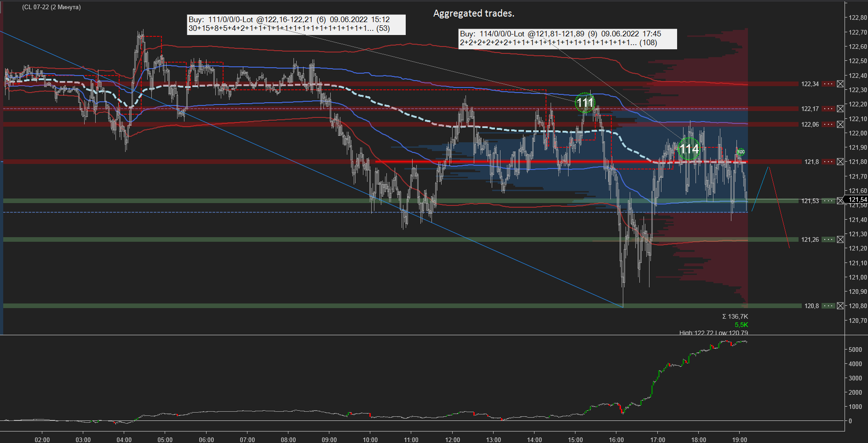Remove the 120,8 level with its X box
The image size is (868, 443).
[840, 306]
